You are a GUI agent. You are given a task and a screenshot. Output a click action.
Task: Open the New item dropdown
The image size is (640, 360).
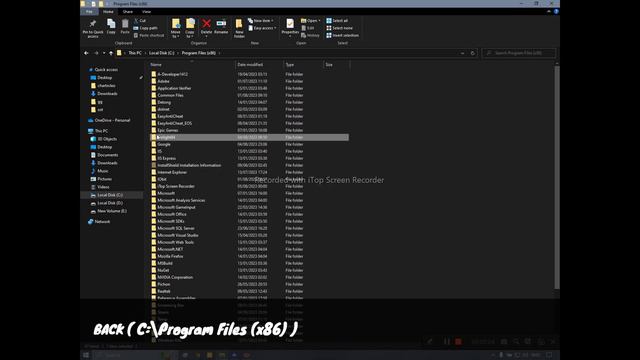[261, 20]
